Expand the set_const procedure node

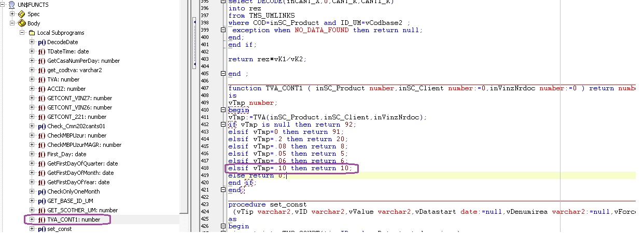[x=32, y=229]
